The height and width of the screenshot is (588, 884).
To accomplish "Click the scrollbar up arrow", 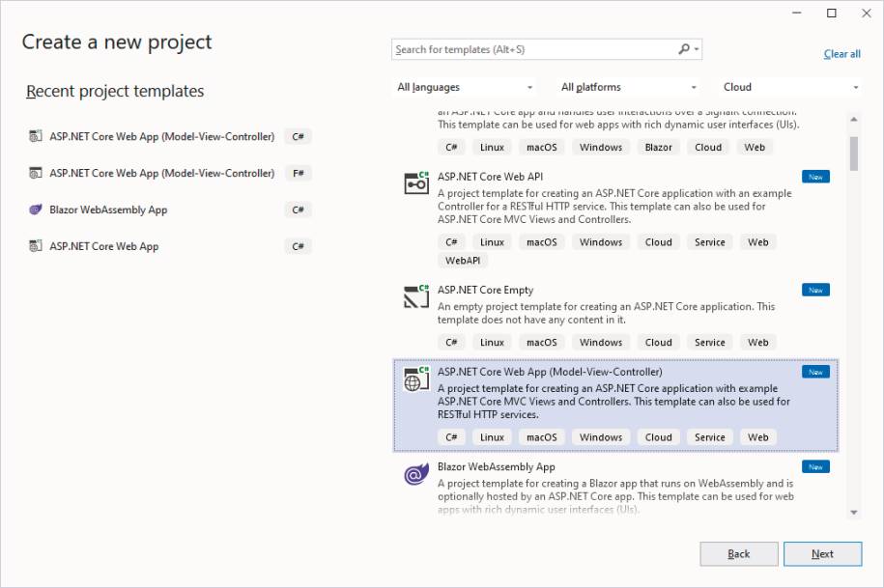I will (853, 119).
